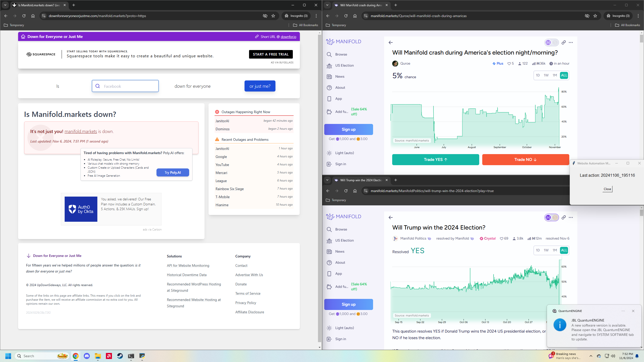The width and height of the screenshot is (644, 362).
Task: Click the Facebook site search field
Action: coord(125,86)
